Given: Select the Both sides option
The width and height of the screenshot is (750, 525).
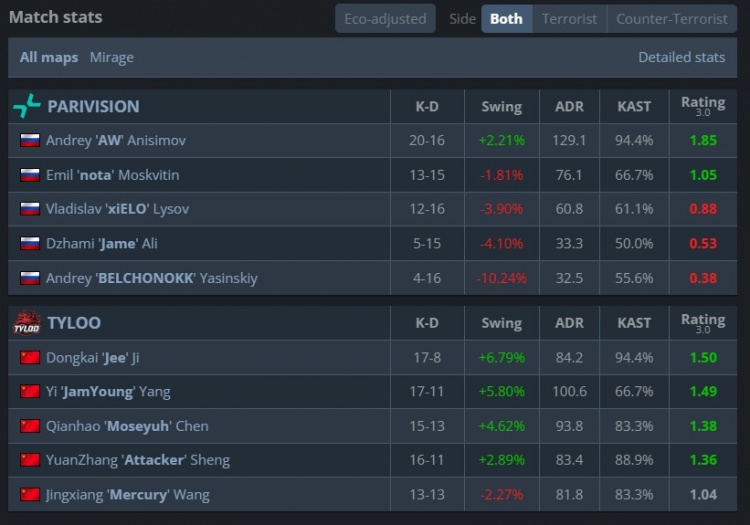Looking at the screenshot, I should (x=506, y=19).
